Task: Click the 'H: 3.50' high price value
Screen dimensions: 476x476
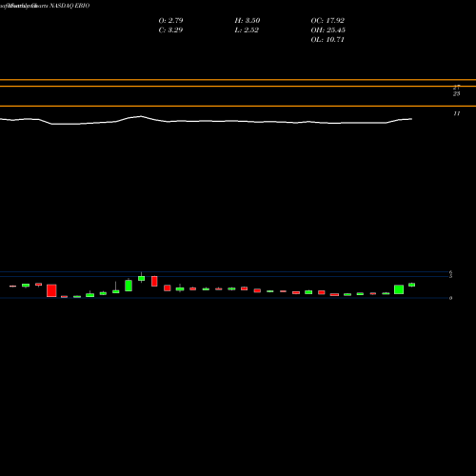Action: click(248, 21)
